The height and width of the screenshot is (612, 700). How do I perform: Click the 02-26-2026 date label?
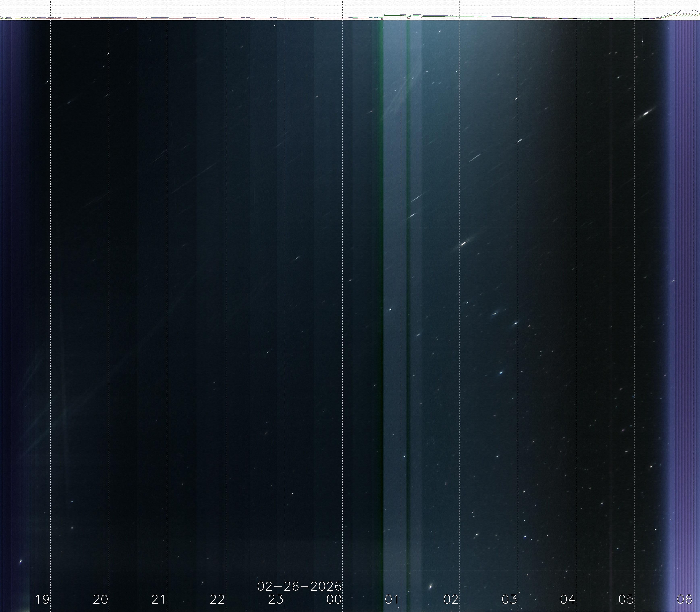pyautogui.click(x=299, y=586)
